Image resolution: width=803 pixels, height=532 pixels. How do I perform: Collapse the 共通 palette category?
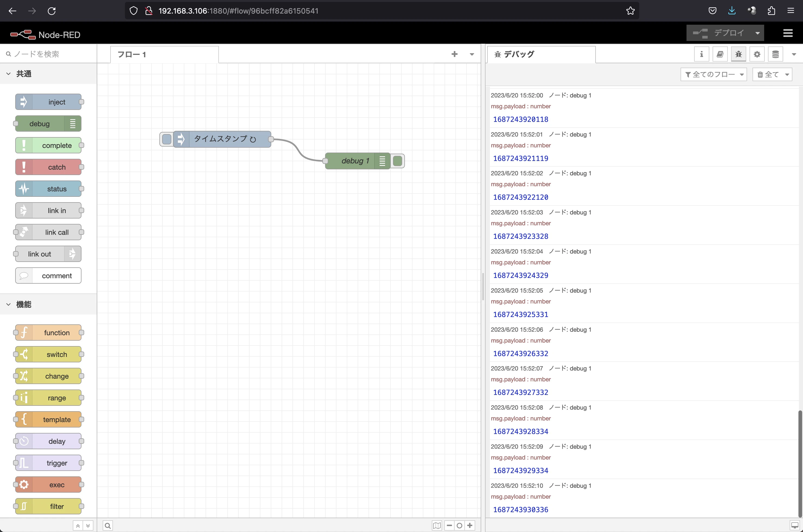coord(48,74)
